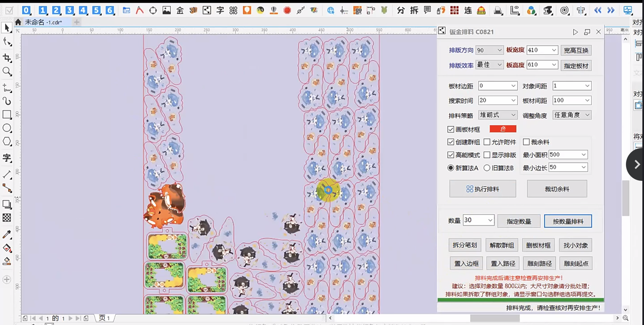
Task: Select the Ellipse tool
Action: (7, 128)
